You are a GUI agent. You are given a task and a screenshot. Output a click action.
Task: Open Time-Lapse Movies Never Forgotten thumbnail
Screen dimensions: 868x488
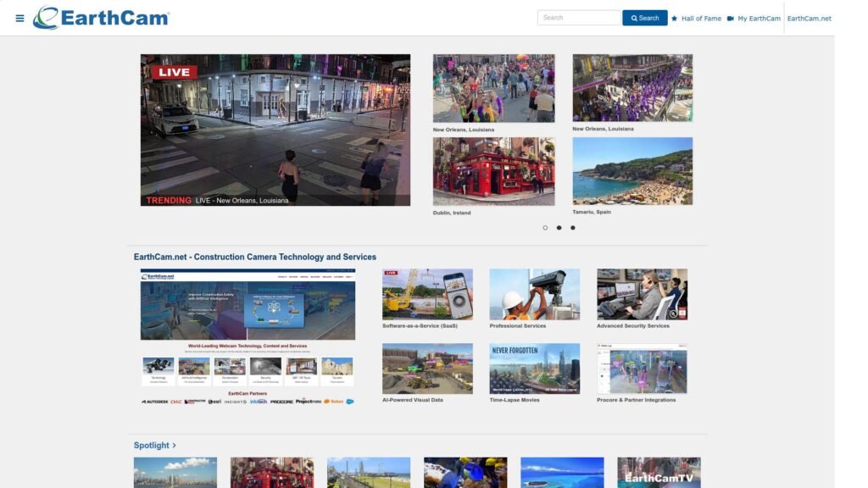(x=534, y=369)
